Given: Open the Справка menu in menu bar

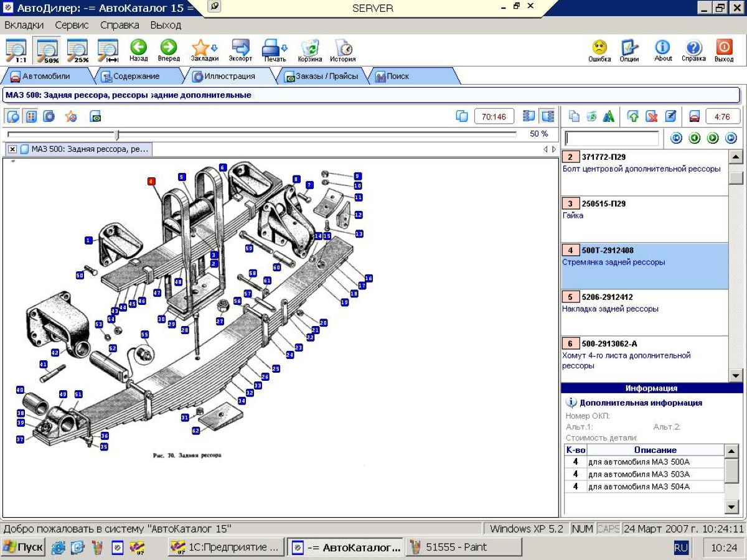Looking at the screenshot, I should pyautogui.click(x=120, y=26).
